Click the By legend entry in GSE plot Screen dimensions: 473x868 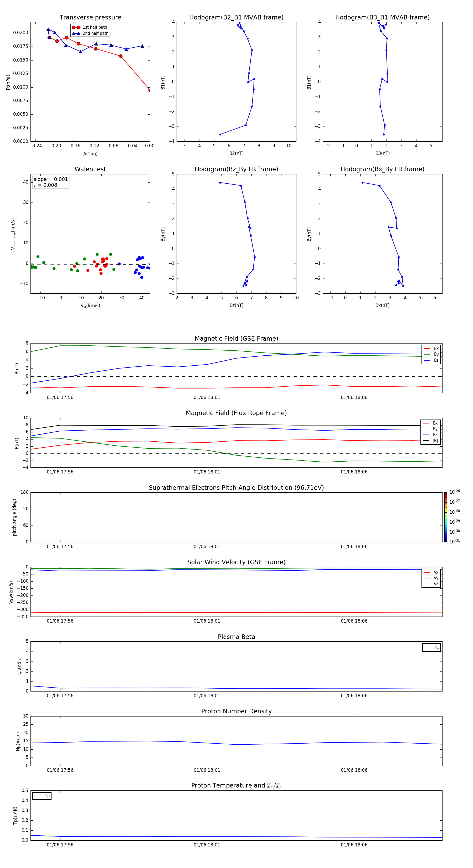431,355
